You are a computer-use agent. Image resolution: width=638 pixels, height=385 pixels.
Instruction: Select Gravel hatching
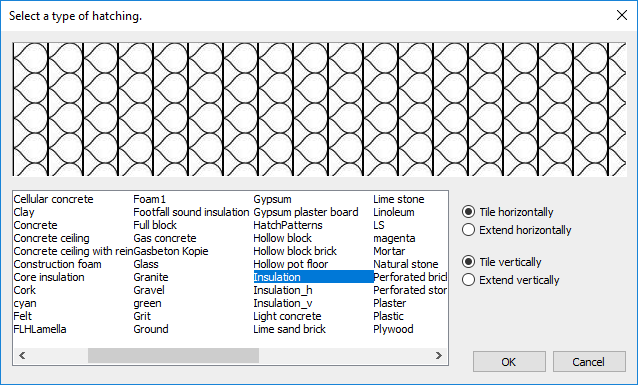pyautogui.click(x=149, y=291)
